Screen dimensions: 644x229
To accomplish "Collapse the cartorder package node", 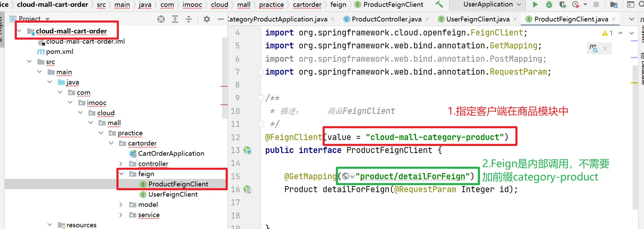I will click(111, 143).
